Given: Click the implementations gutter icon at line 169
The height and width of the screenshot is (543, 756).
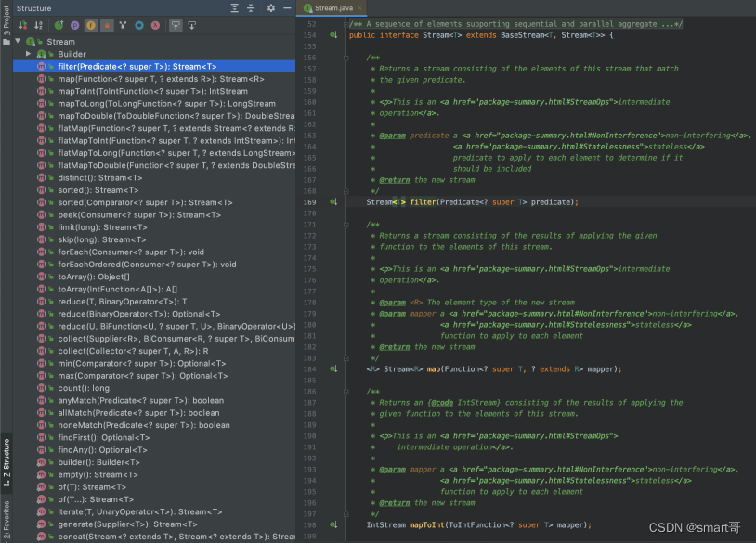Looking at the screenshot, I should (x=333, y=201).
